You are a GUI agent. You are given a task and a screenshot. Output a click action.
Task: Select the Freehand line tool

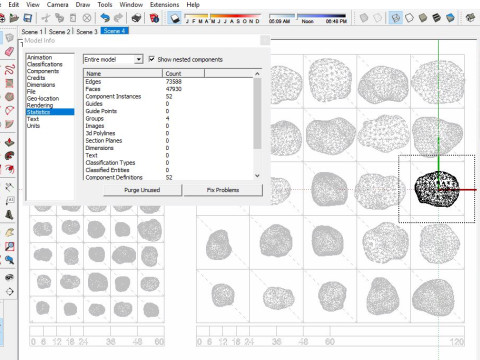coord(9,69)
